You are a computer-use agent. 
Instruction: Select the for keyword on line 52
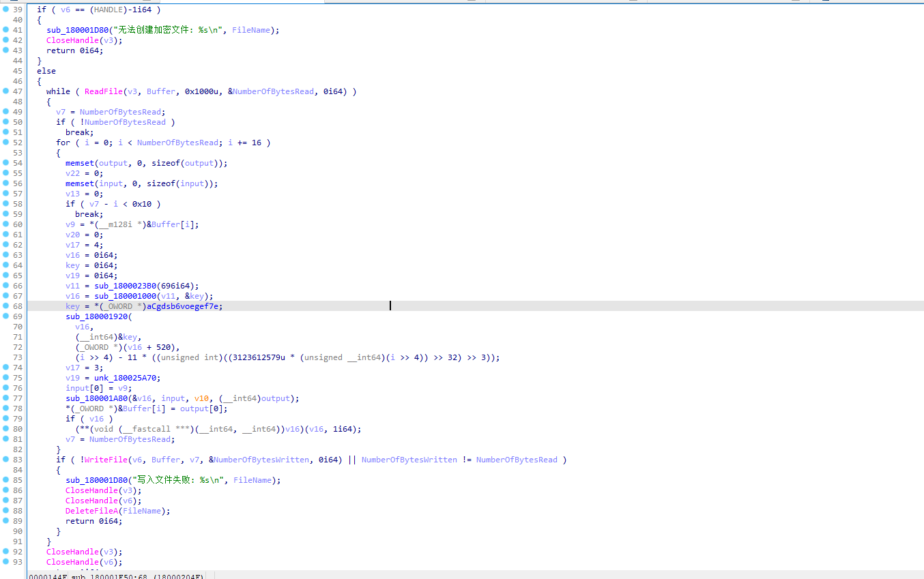(x=63, y=143)
